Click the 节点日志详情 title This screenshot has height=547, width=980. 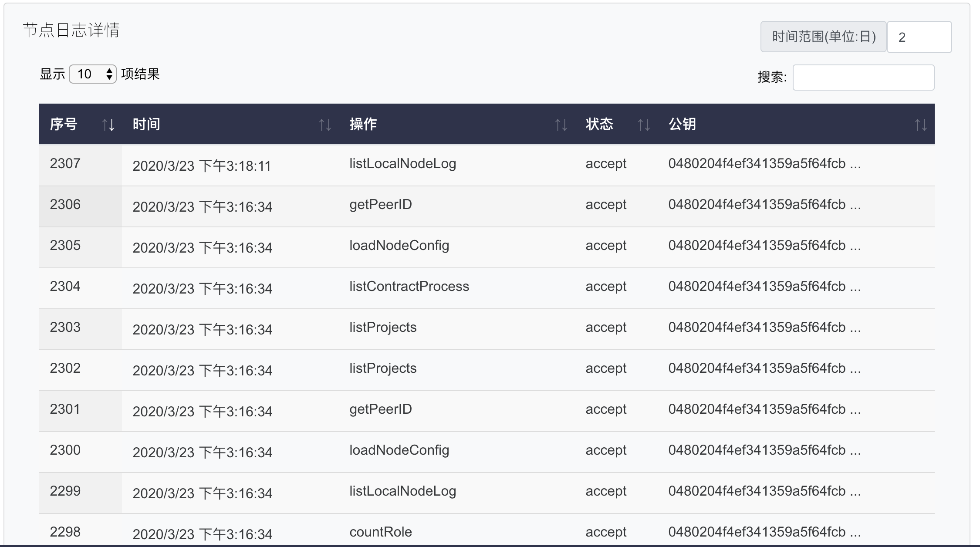(72, 30)
